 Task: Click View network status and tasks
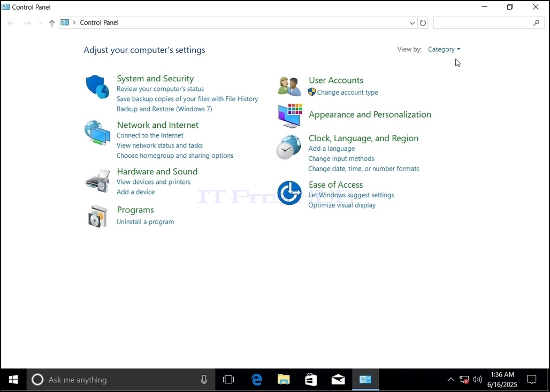(x=159, y=145)
